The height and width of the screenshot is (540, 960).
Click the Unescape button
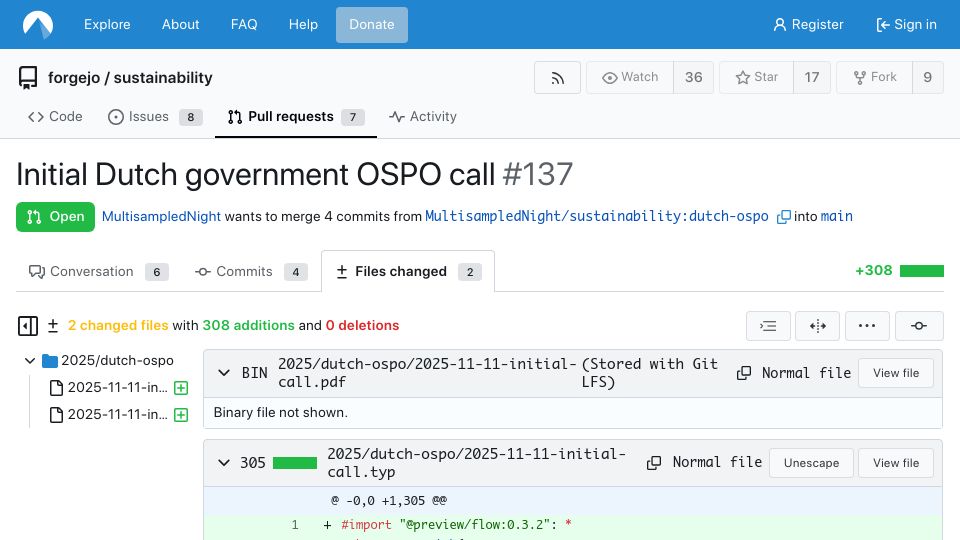811,463
